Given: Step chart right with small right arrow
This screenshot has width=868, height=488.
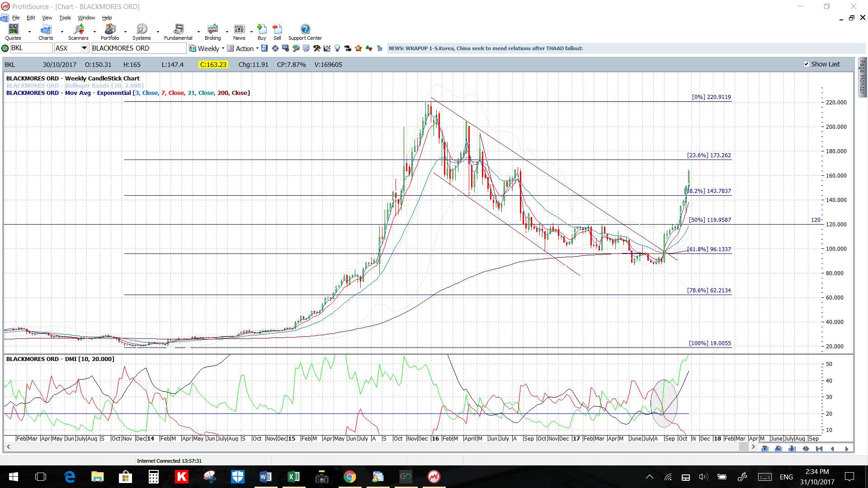Looking at the screenshot, I should coord(847,449).
